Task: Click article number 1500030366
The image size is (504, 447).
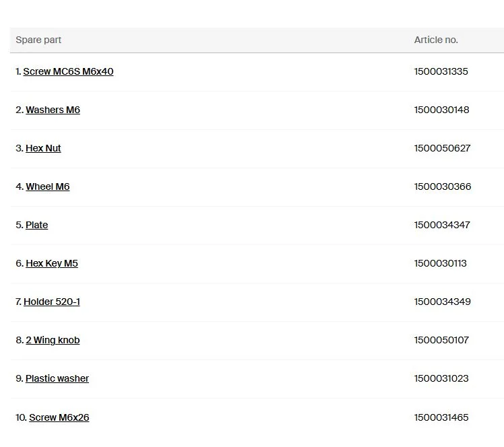Action: (443, 186)
